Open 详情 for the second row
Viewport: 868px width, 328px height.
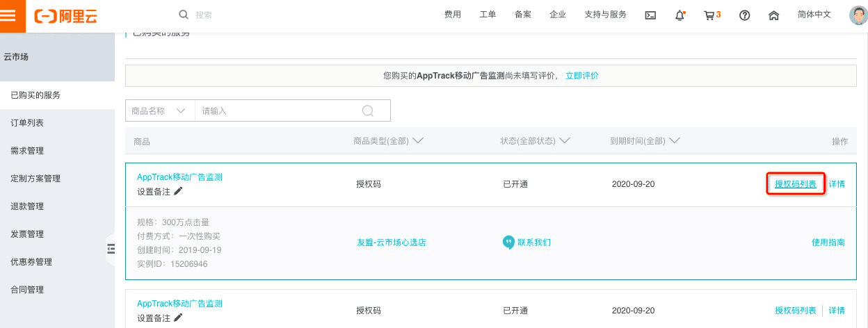coord(837,311)
